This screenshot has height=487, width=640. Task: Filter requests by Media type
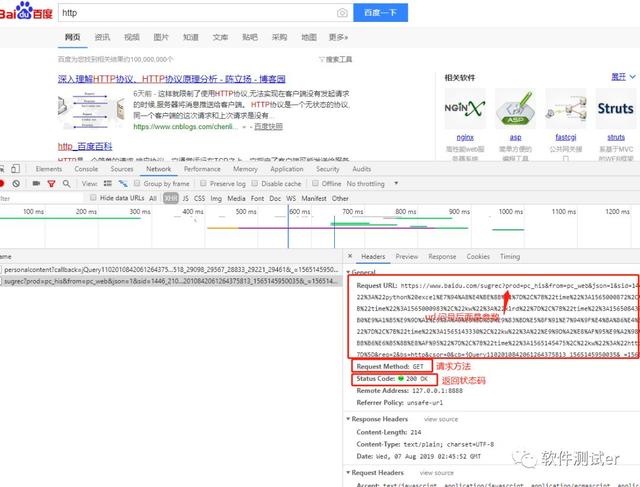(236, 198)
